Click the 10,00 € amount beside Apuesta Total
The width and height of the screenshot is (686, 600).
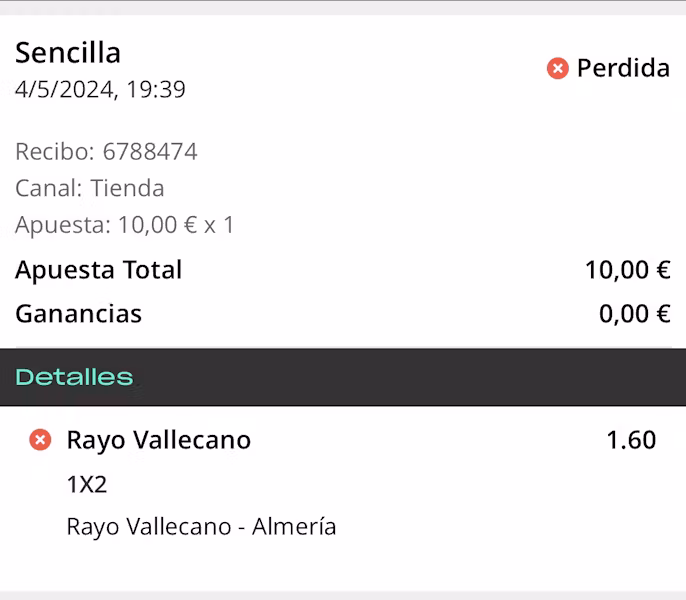[627, 270]
